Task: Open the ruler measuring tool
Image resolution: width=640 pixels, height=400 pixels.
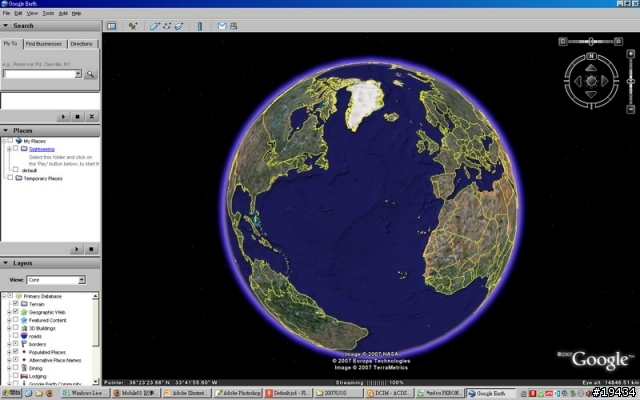Action: coord(200,26)
